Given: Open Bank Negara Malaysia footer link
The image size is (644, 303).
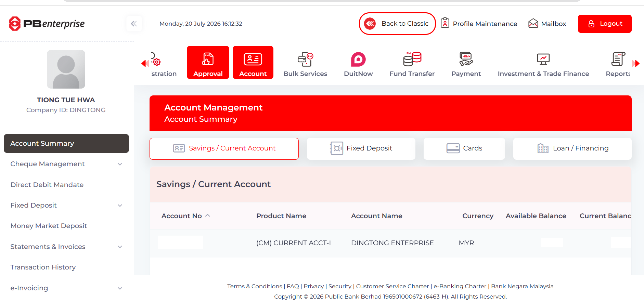Looking at the screenshot, I should 522,286.
